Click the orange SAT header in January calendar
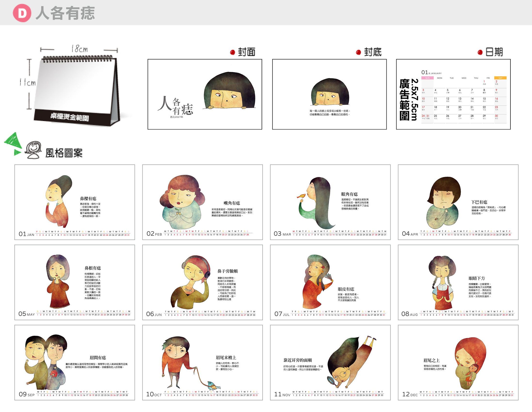Screen dimensions: 532x412 coord(500,78)
